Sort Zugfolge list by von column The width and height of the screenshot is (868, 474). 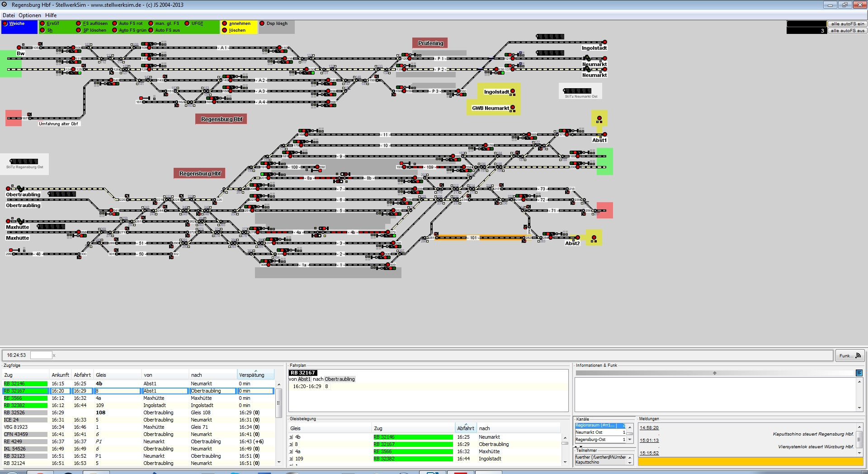point(165,375)
